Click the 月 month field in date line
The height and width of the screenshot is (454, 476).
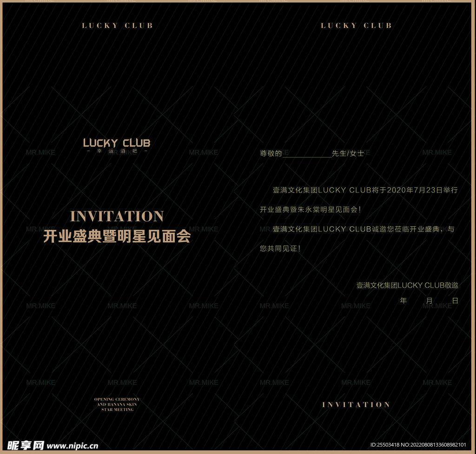[429, 301]
